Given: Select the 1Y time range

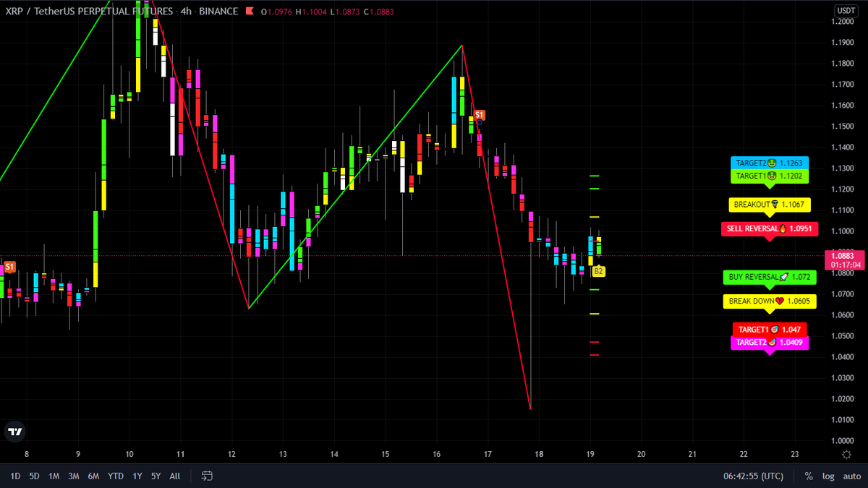Looking at the screenshot, I should click(x=137, y=476).
